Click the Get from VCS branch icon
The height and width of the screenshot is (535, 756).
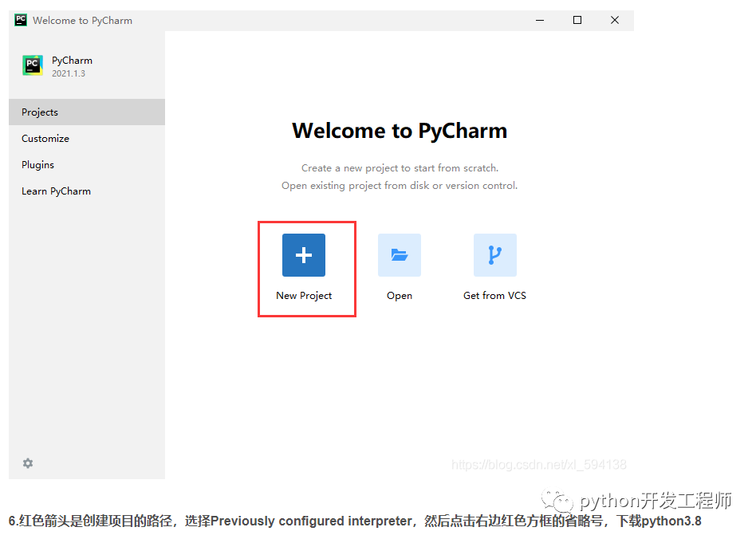494,255
